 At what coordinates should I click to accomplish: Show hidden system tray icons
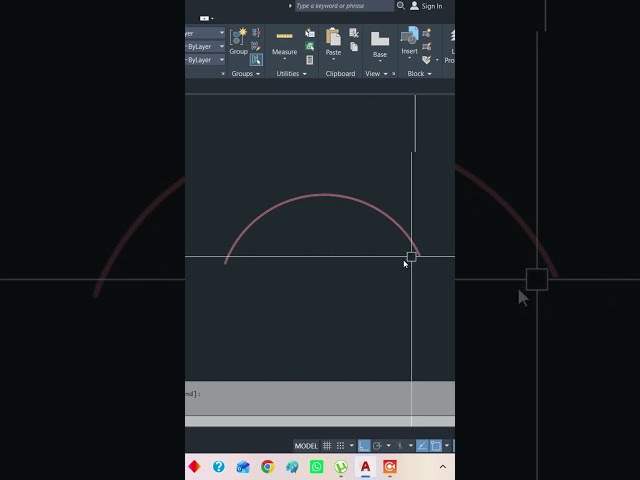[x=443, y=467]
